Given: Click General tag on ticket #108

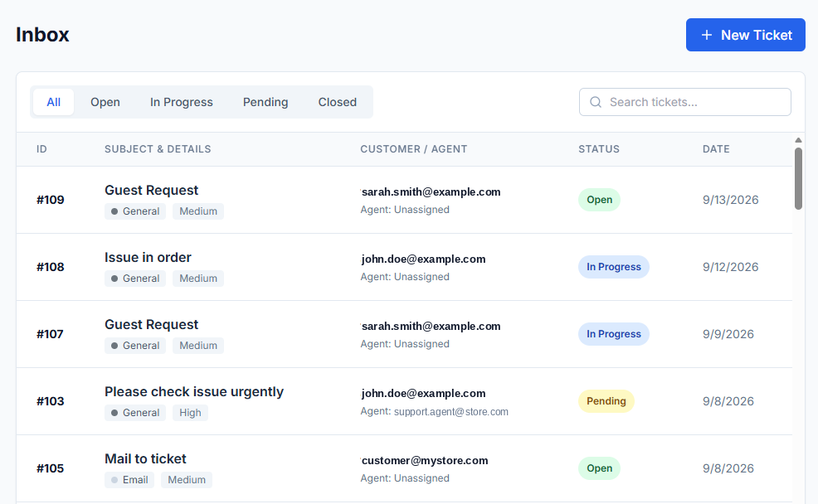Looking at the screenshot, I should 135,279.
